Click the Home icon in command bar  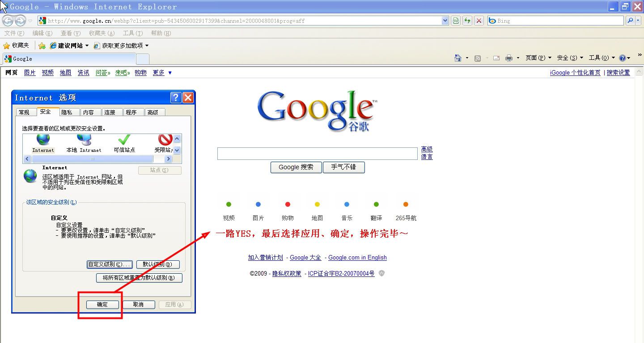(x=458, y=58)
